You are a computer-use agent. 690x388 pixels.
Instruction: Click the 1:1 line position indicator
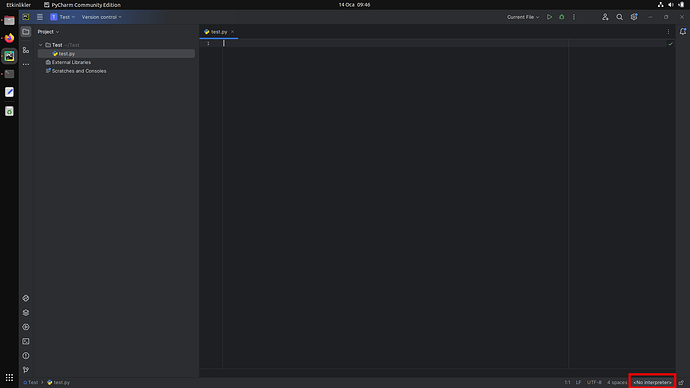[x=567, y=382]
